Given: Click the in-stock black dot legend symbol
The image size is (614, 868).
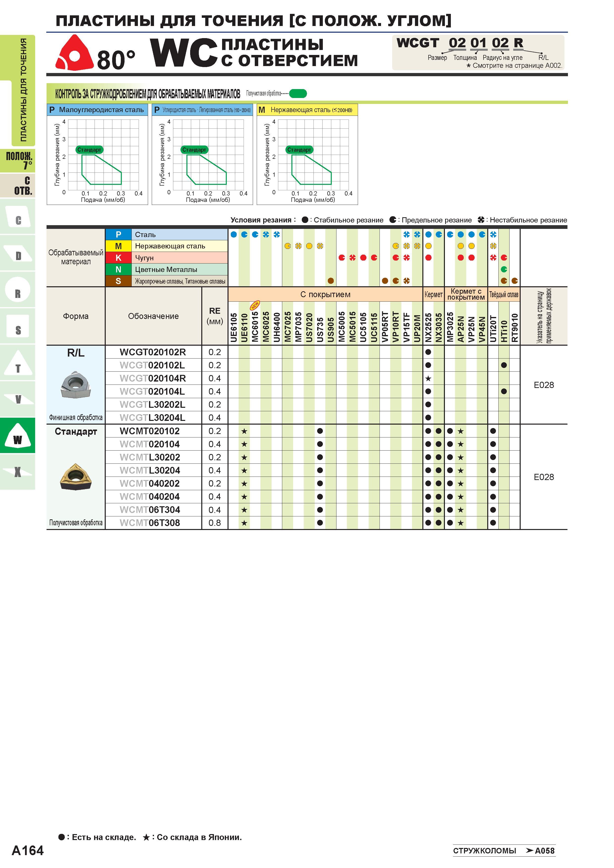Looking at the screenshot, I should coord(61,837).
